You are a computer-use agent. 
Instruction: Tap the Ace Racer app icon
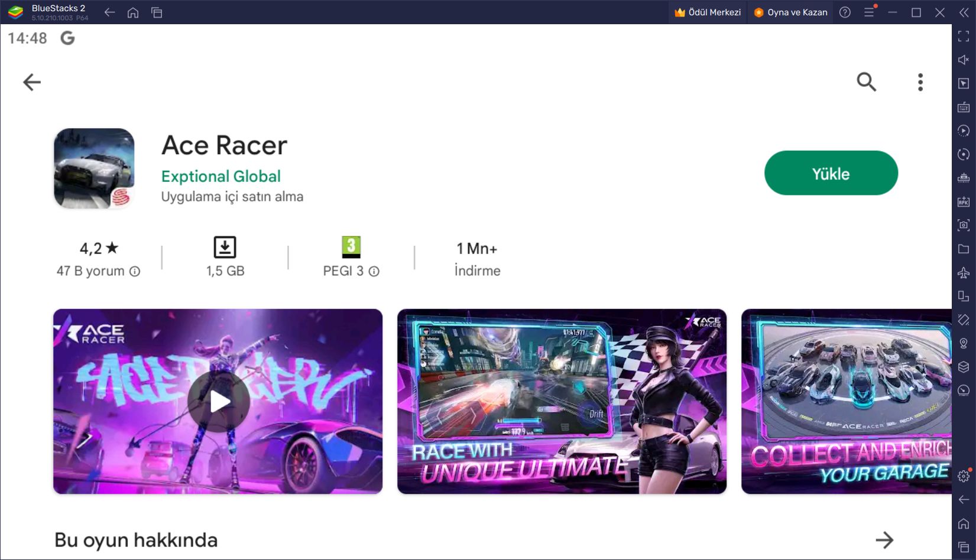(94, 168)
